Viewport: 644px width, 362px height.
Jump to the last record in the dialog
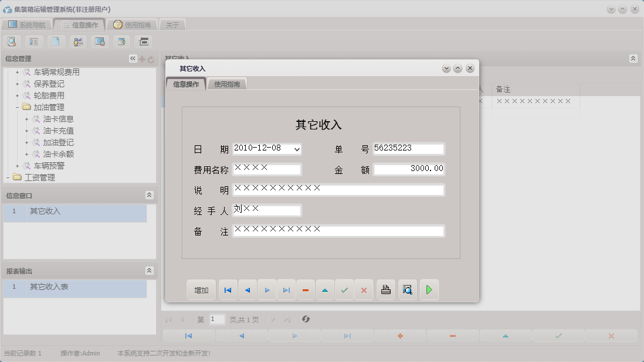286,289
